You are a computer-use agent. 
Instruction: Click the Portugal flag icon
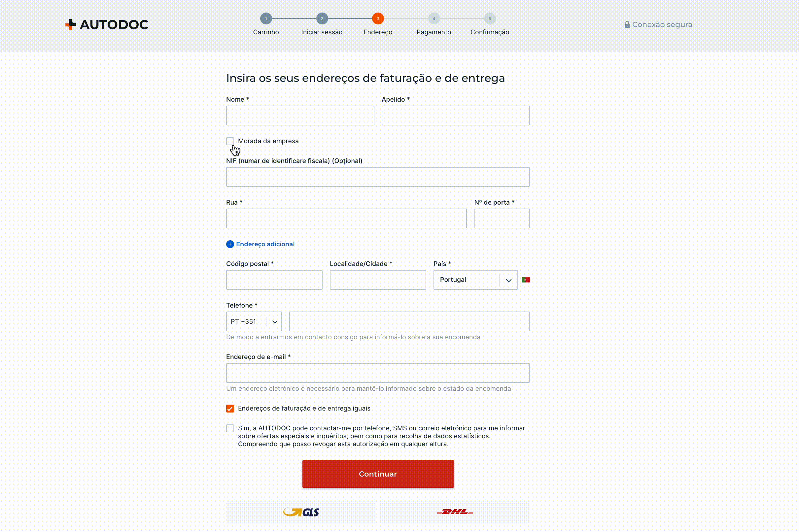(526, 280)
